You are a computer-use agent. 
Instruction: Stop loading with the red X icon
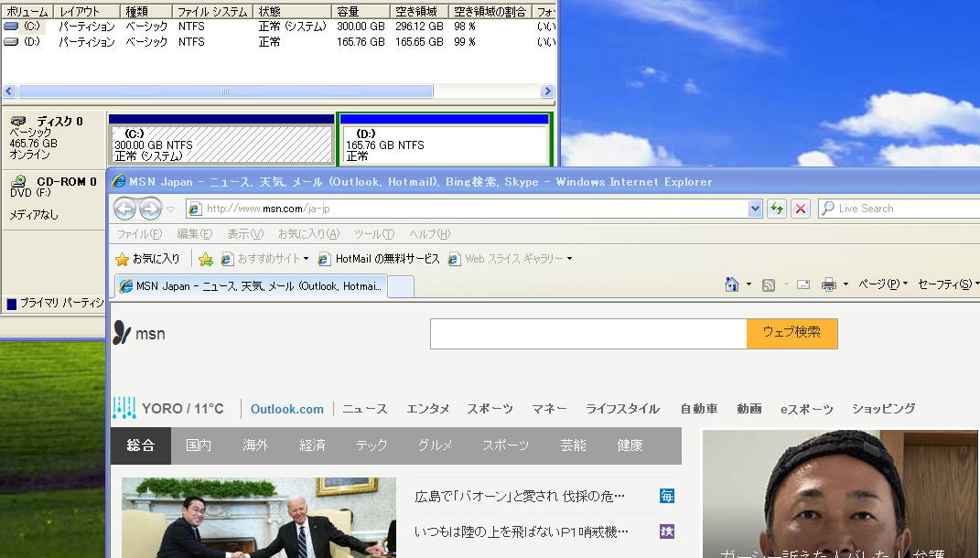click(801, 209)
